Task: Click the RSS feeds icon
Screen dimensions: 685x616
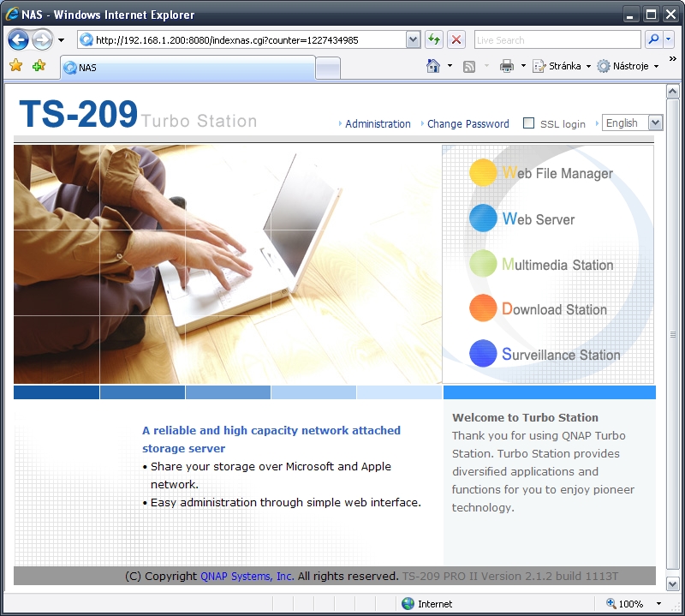Action: click(468, 67)
